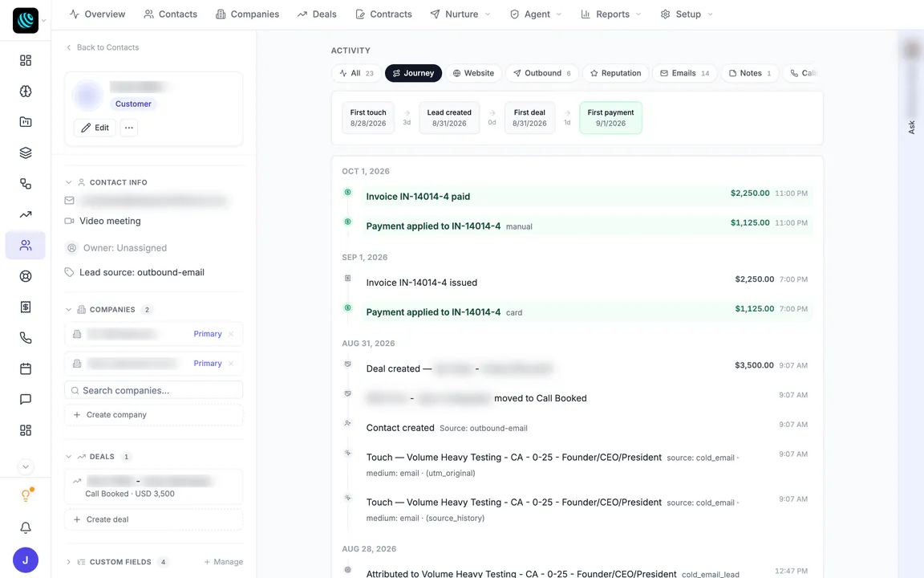924x578 pixels.
Task: Go to Contracts in top navigation
Action: pyautogui.click(x=383, y=14)
